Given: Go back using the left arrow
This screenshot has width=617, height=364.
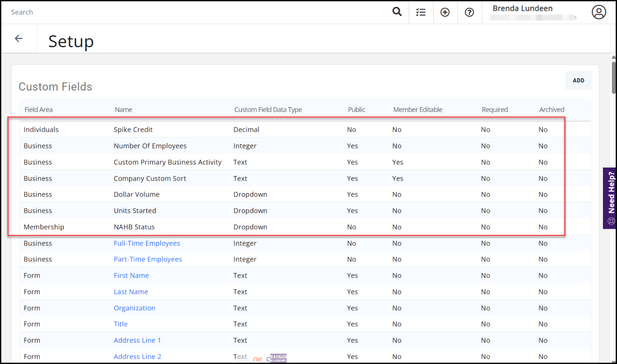Looking at the screenshot, I should [x=19, y=39].
